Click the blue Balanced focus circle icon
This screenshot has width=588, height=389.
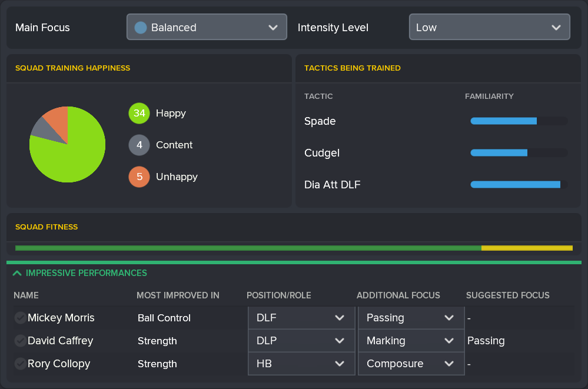(x=141, y=28)
